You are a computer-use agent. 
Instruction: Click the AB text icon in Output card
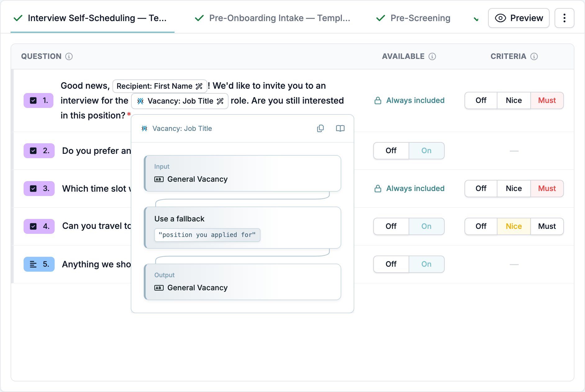159,288
